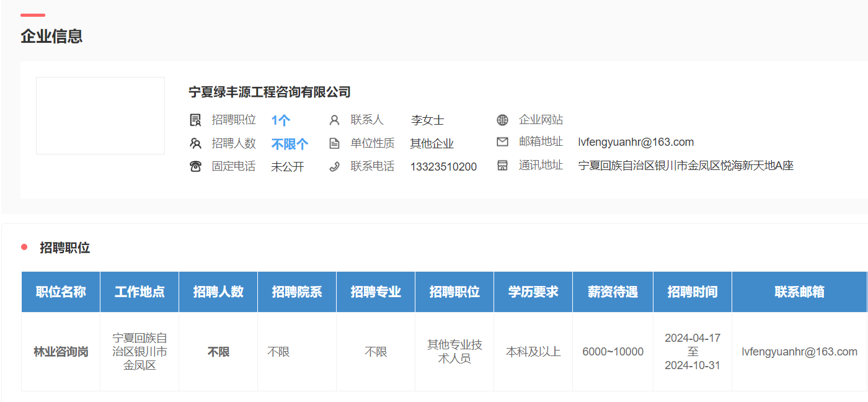Click the mailing address building icon
Image resolution: width=868 pixels, height=402 pixels.
tap(502, 166)
